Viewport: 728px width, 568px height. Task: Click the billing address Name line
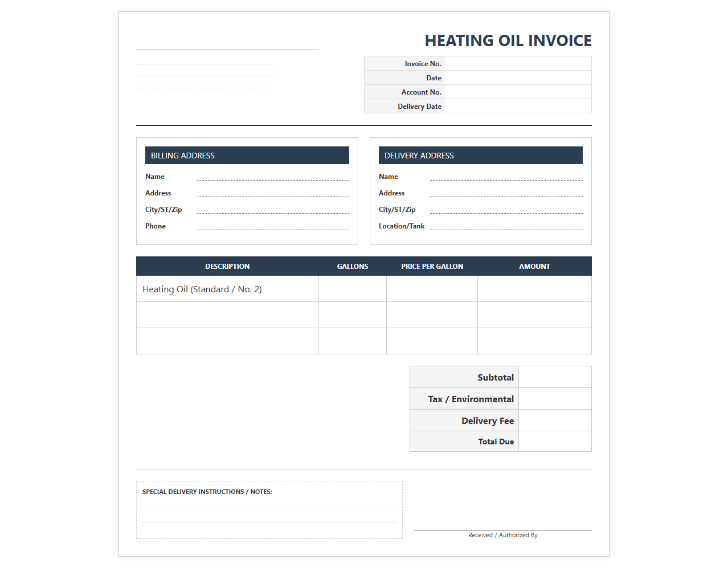273,177
